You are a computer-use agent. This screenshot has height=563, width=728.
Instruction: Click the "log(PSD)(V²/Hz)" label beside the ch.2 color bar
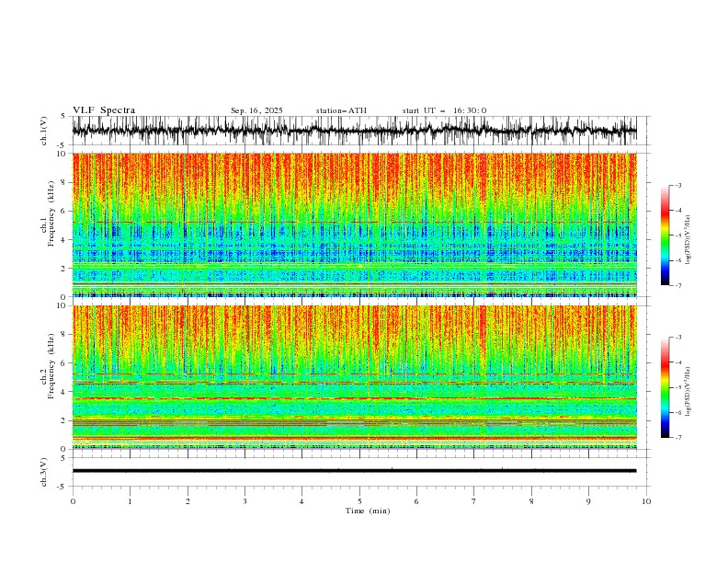(x=688, y=392)
